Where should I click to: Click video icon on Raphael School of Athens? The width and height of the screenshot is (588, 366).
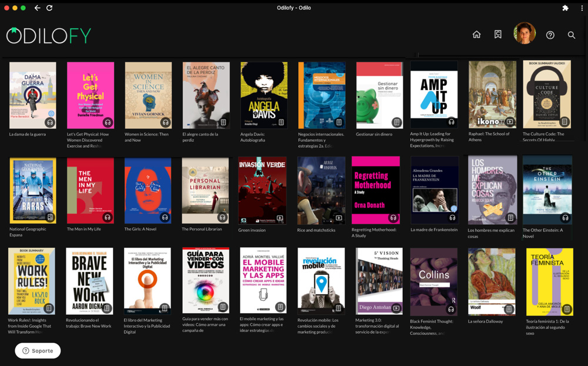tap(510, 122)
